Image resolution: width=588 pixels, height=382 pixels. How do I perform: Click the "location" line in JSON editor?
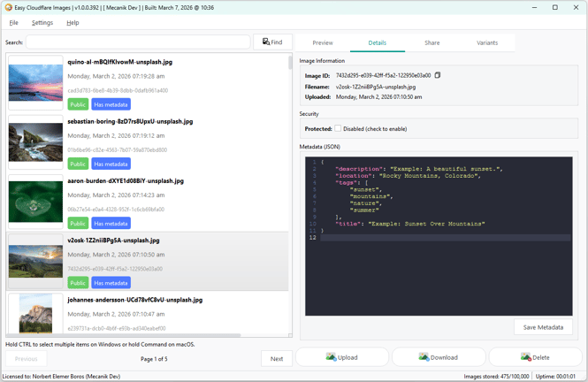[408, 176]
